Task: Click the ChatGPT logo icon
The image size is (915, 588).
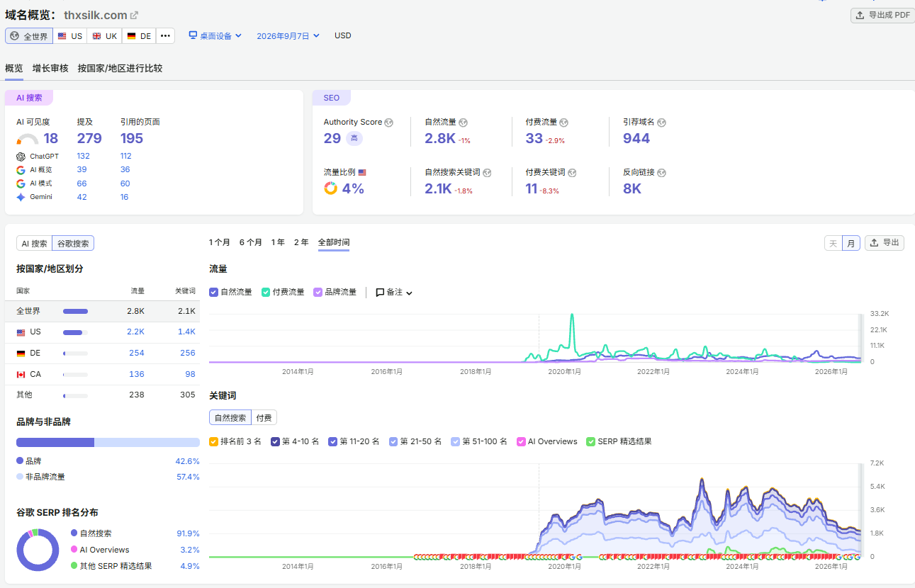Action: pos(21,156)
